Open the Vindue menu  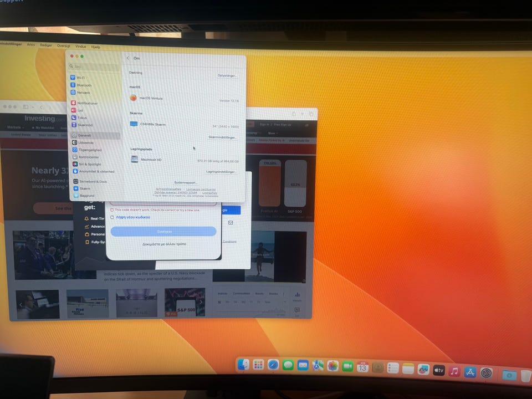coord(81,47)
